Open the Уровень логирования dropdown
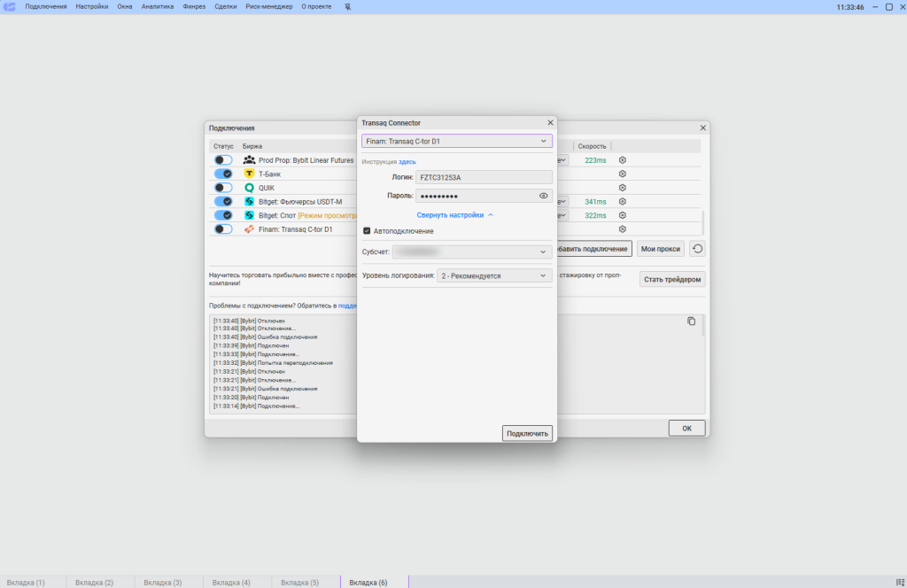This screenshot has height=588, width=907. pos(493,275)
